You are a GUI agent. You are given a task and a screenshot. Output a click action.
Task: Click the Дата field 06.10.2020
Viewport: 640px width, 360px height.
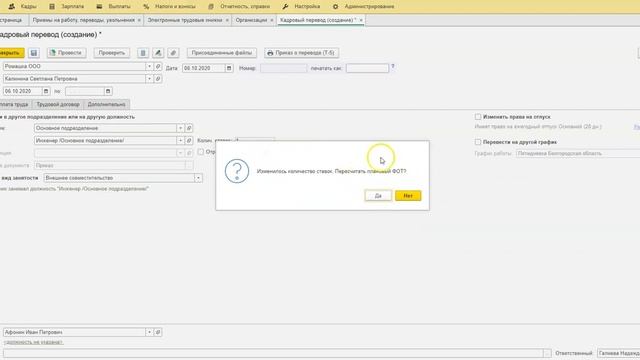coord(204,68)
